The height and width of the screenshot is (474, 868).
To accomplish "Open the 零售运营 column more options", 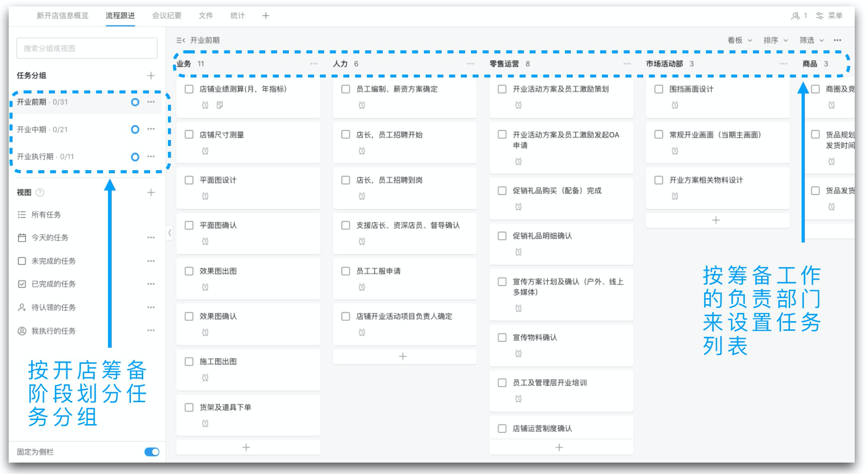I will (627, 64).
